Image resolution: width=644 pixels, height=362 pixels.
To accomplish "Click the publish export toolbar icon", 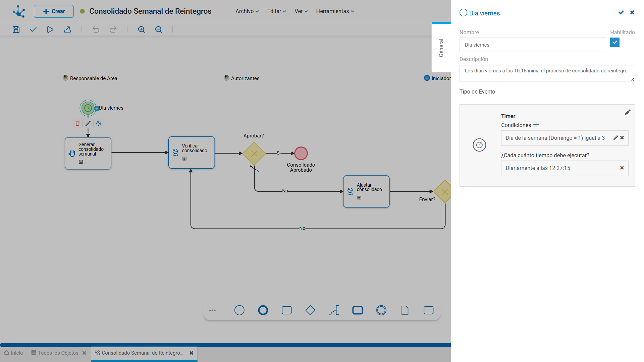I will 67,29.
